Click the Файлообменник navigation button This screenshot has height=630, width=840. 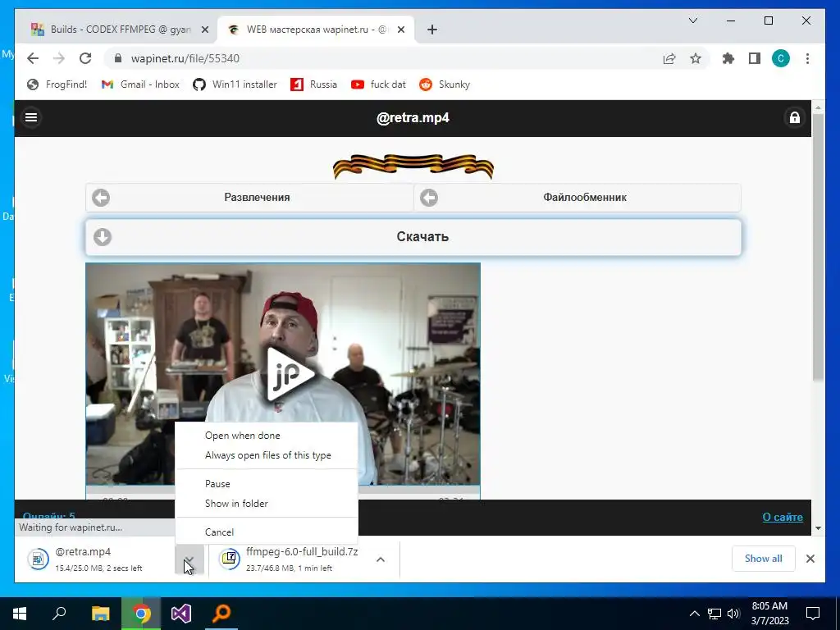577,197
